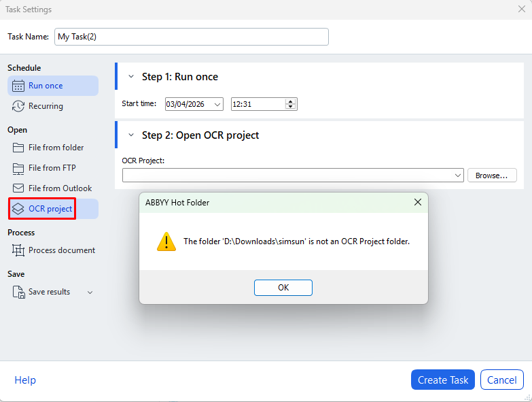
Task: Click the Create Task button
Action: 443,380
